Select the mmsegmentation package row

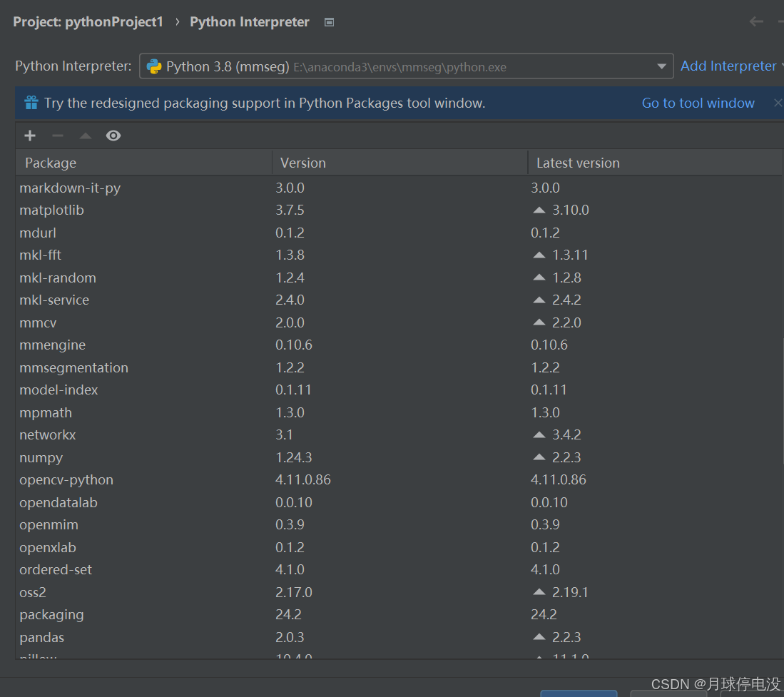coord(399,367)
